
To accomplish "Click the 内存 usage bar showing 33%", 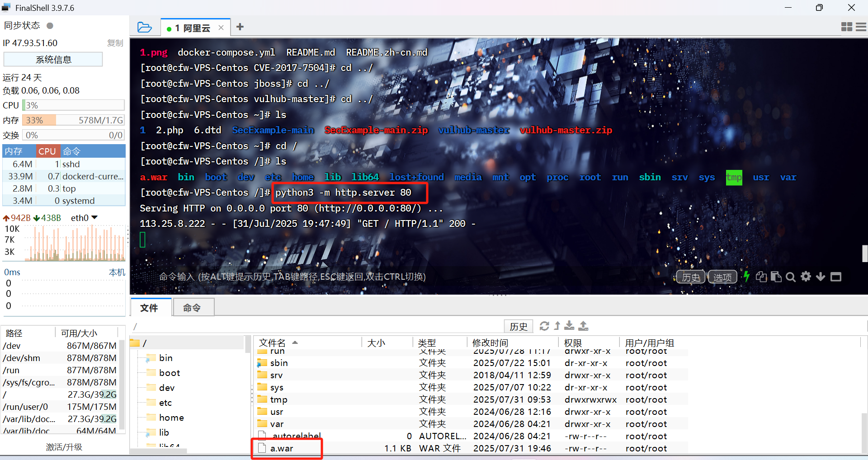I will click(73, 120).
